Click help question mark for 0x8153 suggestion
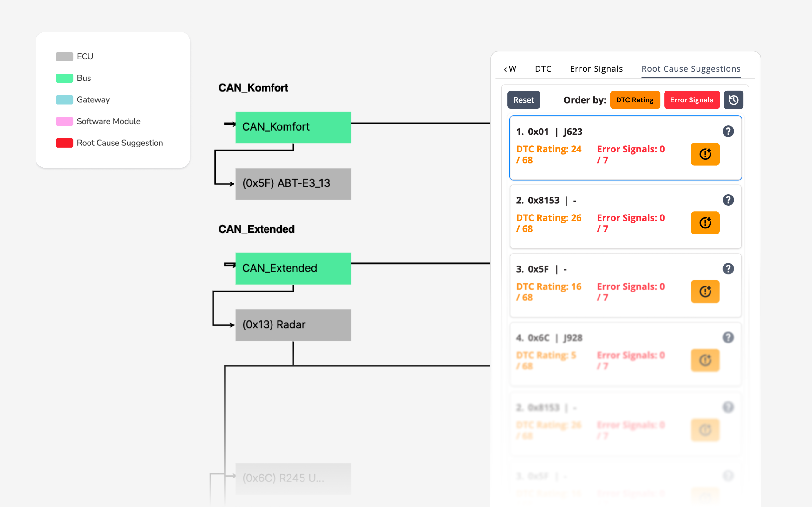Screen dimensions: 812x507 (x=728, y=200)
